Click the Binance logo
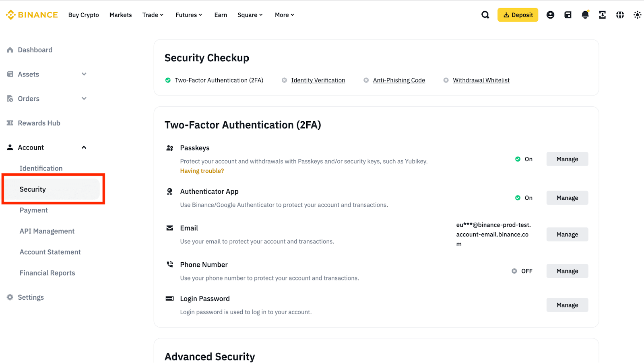The width and height of the screenshot is (644, 363). point(32,15)
